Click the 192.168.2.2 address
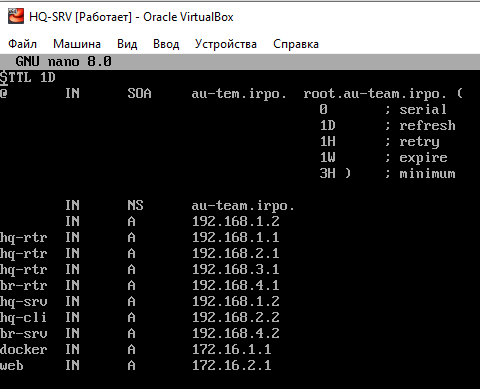Image resolution: width=480 pixels, height=389 pixels. 236,317
